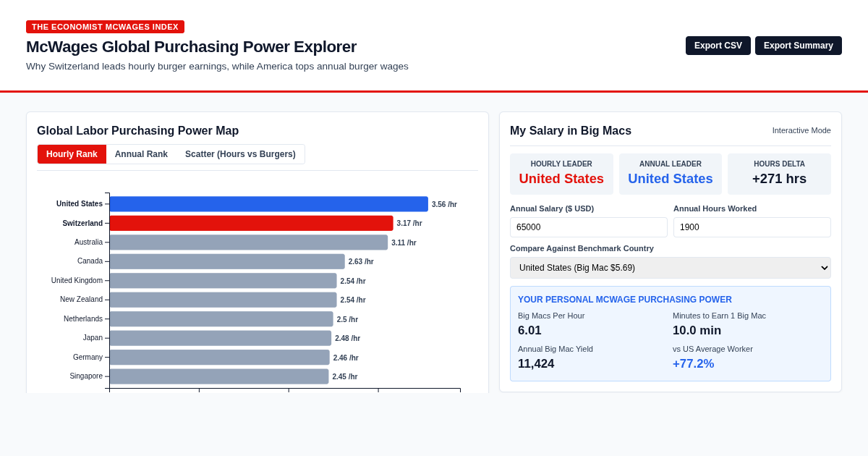Click the Netherlands bar
This screenshot has width=868, height=456.
pos(221,319)
